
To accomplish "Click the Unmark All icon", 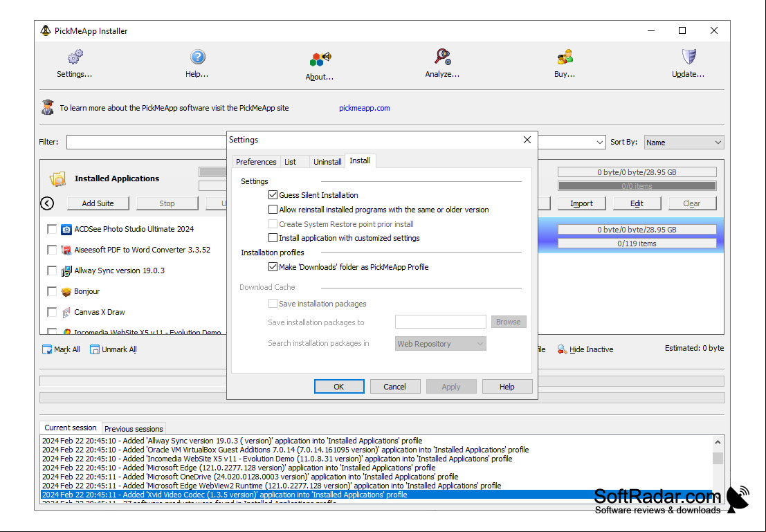I will tap(95, 349).
